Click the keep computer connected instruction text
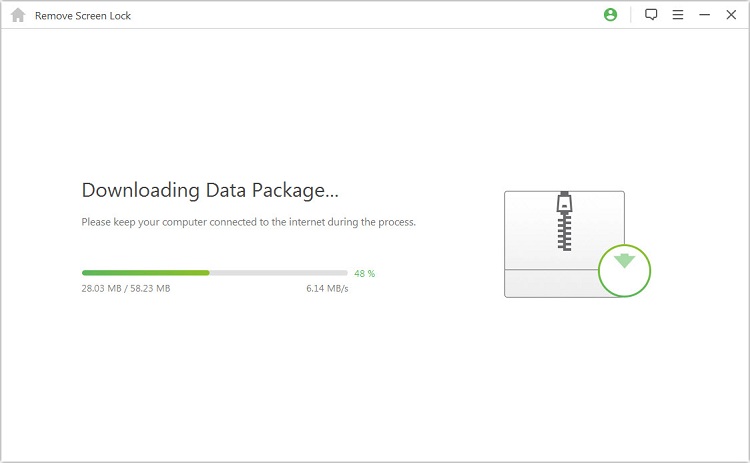This screenshot has width=750, height=463. tap(248, 222)
